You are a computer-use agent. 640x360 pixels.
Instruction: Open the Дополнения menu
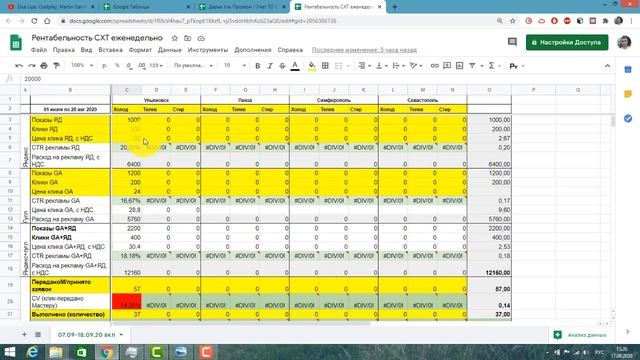(253, 50)
